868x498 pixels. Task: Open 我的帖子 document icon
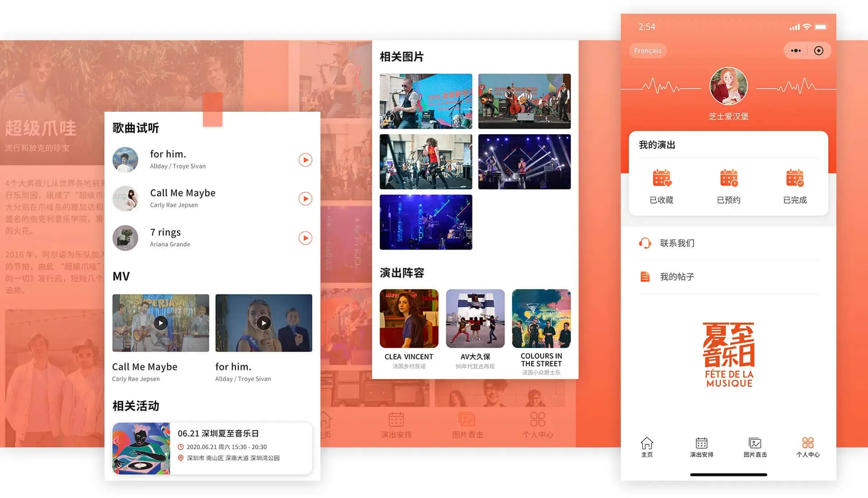click(645, 276)
